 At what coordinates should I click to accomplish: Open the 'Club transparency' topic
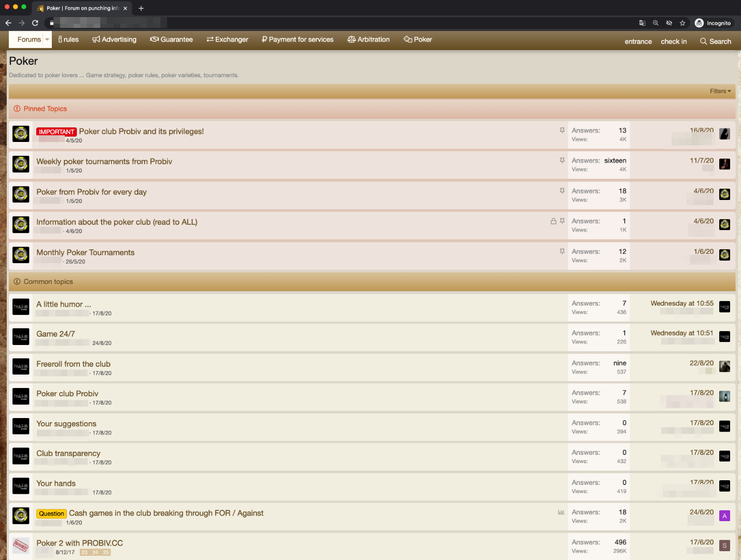coord(68,453)
